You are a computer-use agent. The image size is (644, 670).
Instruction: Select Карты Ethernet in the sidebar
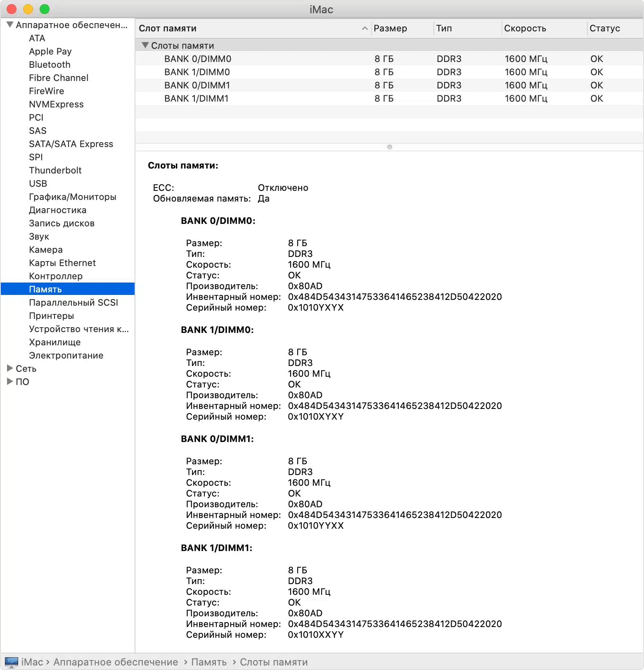[x=62, y=263]
